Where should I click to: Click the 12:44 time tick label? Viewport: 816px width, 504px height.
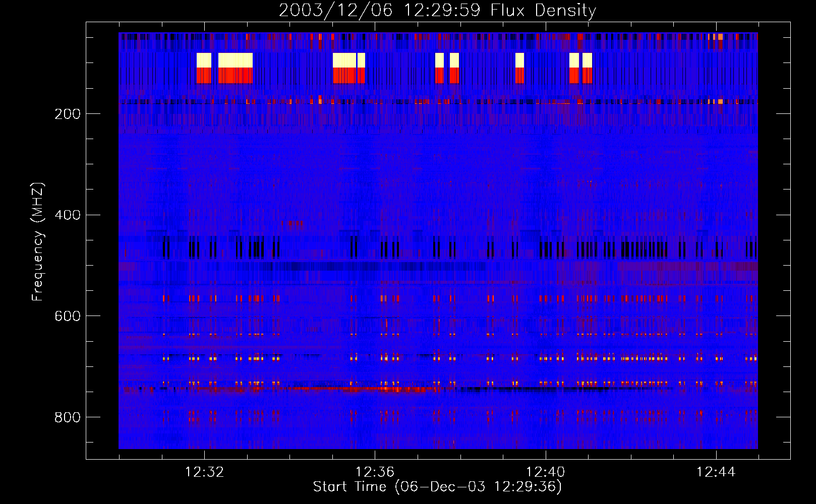(716, 472)
